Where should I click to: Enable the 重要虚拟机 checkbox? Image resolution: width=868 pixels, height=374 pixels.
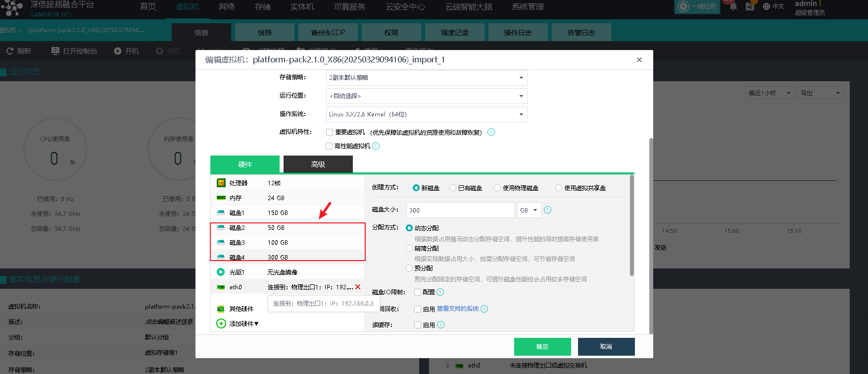pos(330,132)
